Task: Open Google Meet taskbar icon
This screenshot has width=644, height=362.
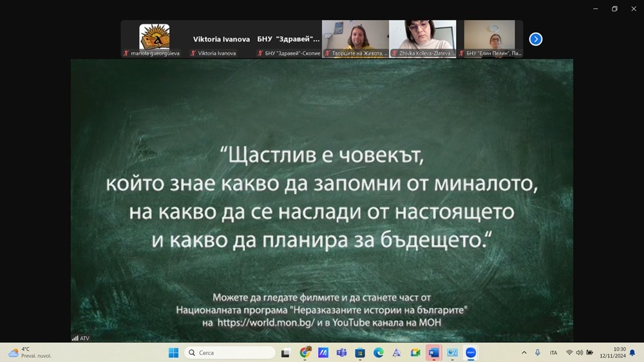Action: coord(415,352)
